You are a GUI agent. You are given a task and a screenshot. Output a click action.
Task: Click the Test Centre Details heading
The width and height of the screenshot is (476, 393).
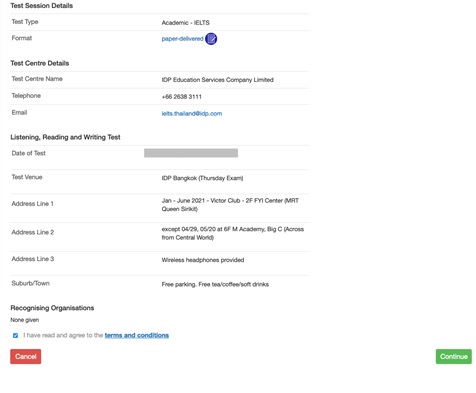tap(40, 63)
